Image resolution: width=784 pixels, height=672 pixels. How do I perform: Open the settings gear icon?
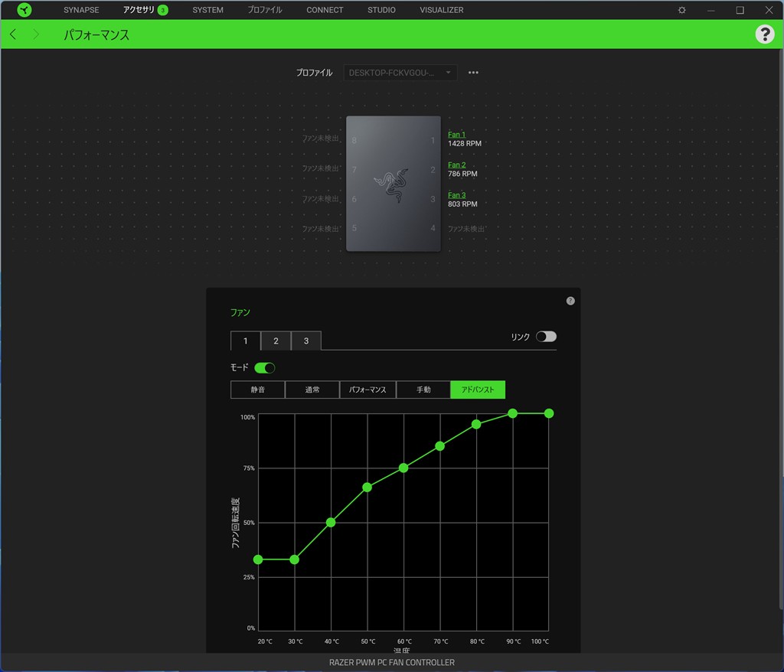pyautogui.click(x=682, y=10)
